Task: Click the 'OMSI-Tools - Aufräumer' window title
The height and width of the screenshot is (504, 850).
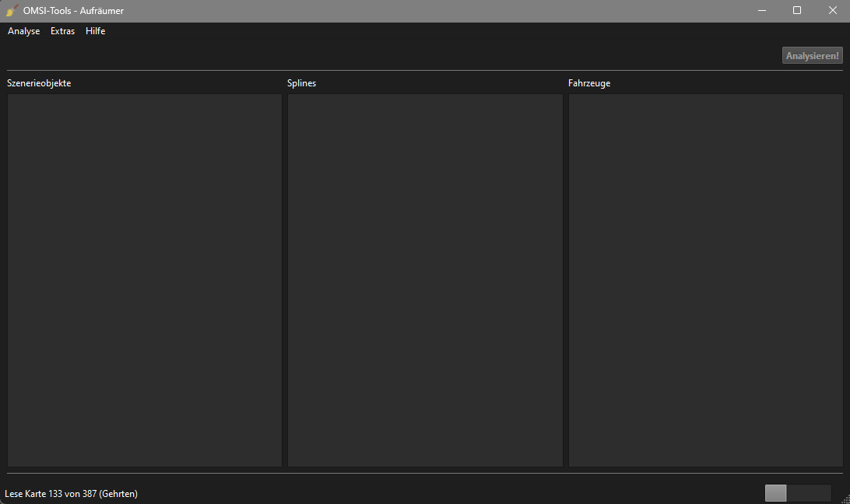Action: (x=73, y=11)
